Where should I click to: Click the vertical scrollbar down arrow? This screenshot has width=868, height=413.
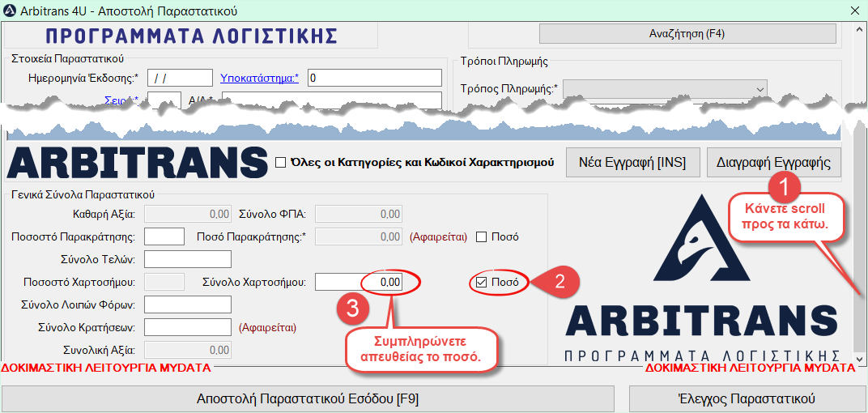click(860, 358)
